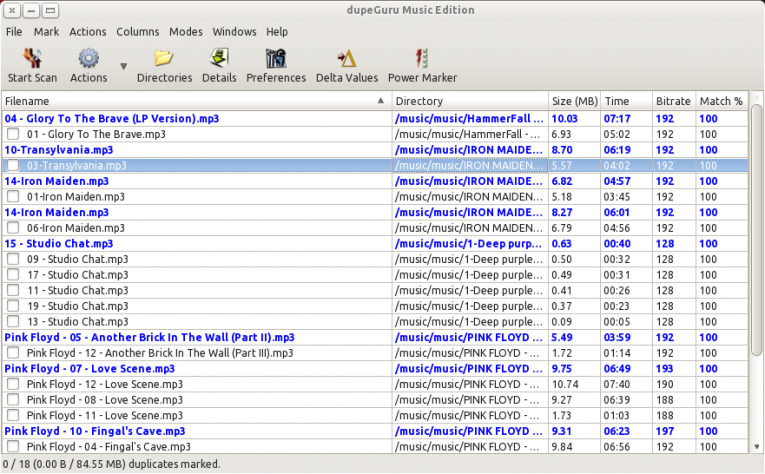Open the Help menu
Screen dimensions: 765x474
point(277,32)
